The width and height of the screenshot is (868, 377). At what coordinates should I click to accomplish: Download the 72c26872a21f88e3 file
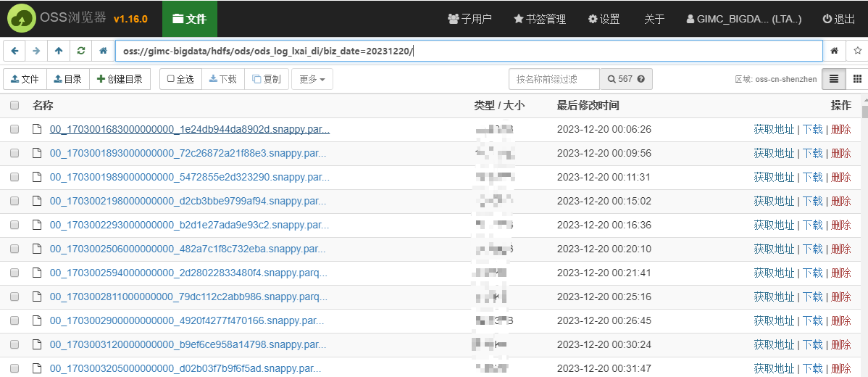813,154
